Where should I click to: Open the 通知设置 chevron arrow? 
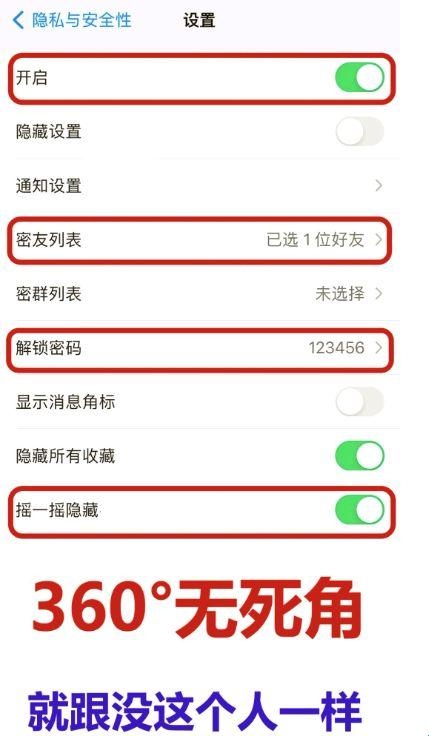[379, 186]
